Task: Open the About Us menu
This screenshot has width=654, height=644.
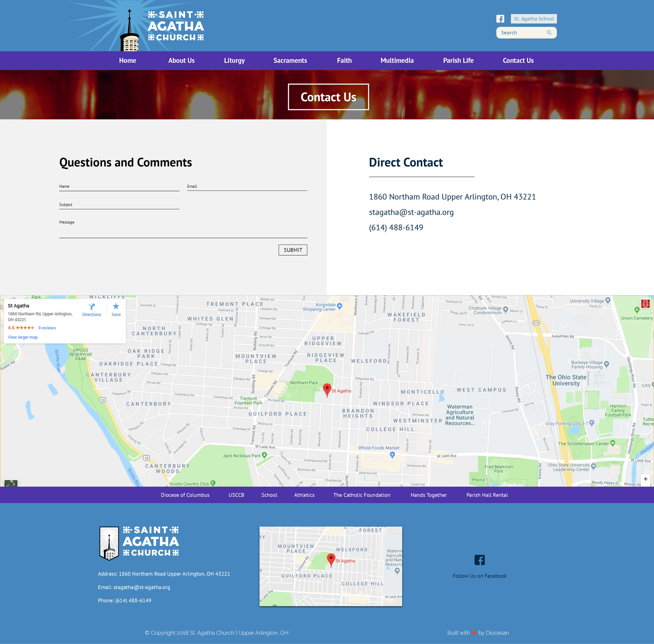Action: [181, 61]
